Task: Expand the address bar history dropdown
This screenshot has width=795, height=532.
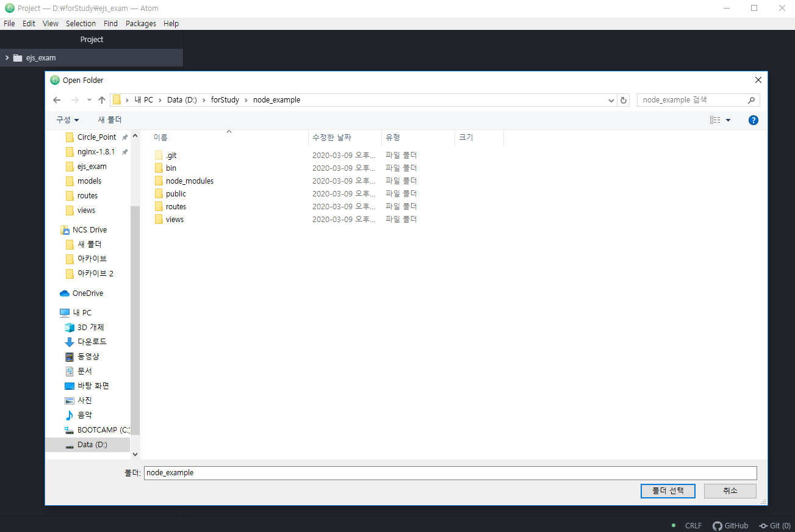Action: 612,100
